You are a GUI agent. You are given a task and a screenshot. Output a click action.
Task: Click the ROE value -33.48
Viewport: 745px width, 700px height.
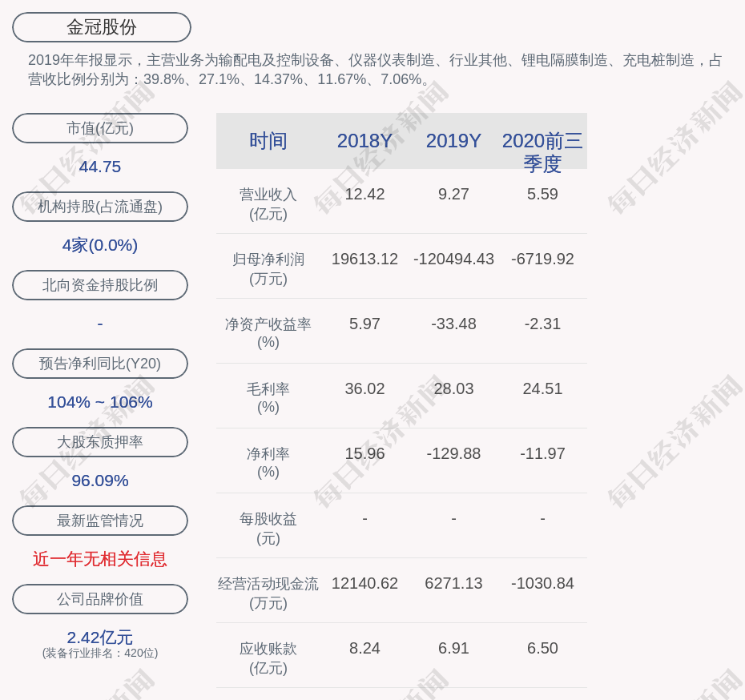(453, 324)
